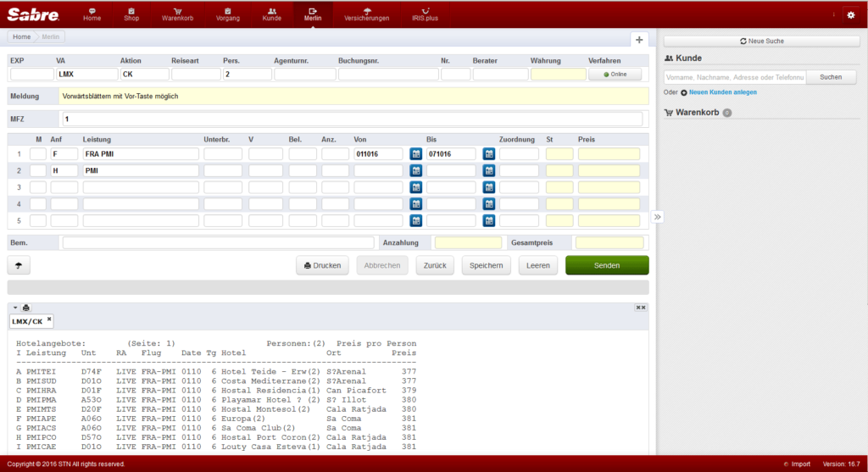Image resolution: width=868 pixels, height=472 pixels.
Task: Click the Kunde search input field
Action: click(x=735, y=77)
